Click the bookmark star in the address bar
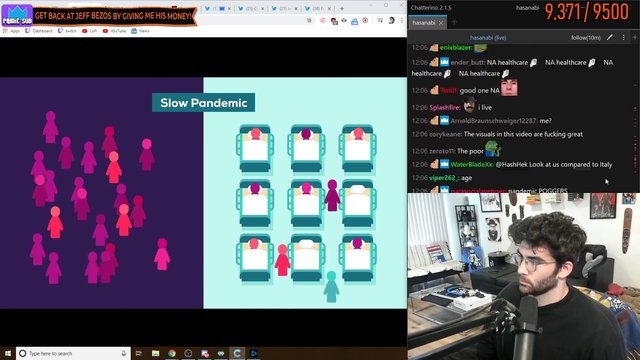The image size is (640, 360). 309,20
